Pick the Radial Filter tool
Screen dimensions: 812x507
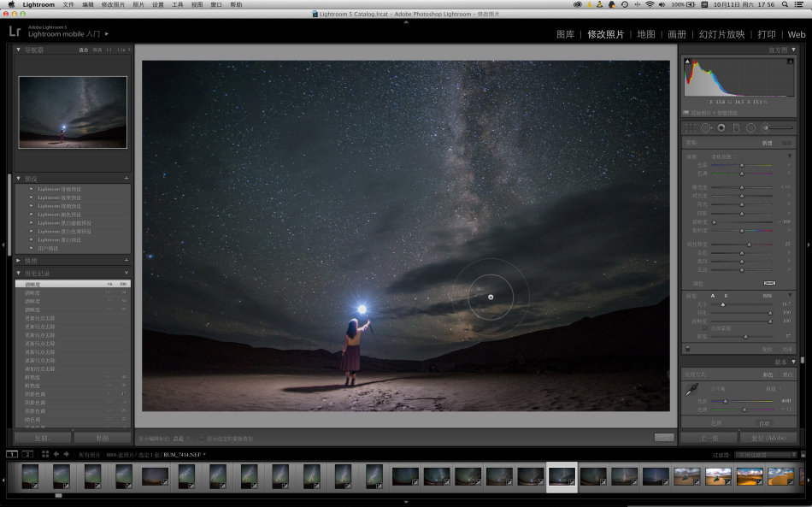[x=750, y=127]
